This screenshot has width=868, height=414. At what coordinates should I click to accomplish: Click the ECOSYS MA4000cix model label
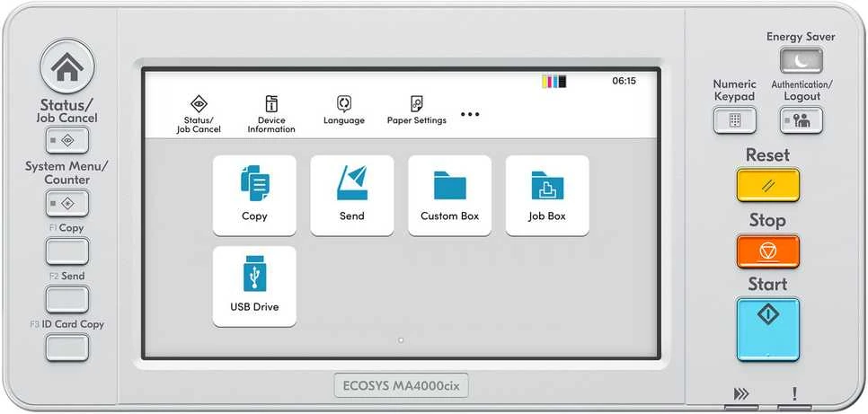402,386
